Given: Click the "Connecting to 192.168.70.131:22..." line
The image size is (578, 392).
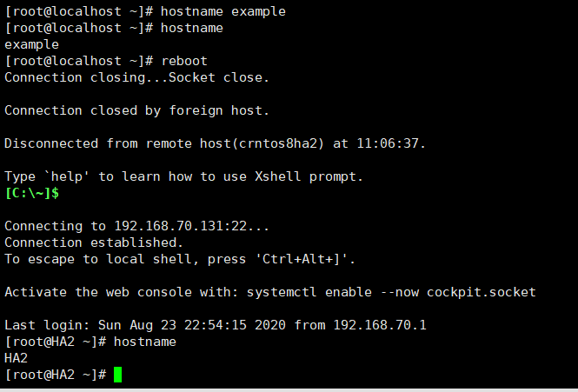Looking at the screenshot, I should 136,226.
